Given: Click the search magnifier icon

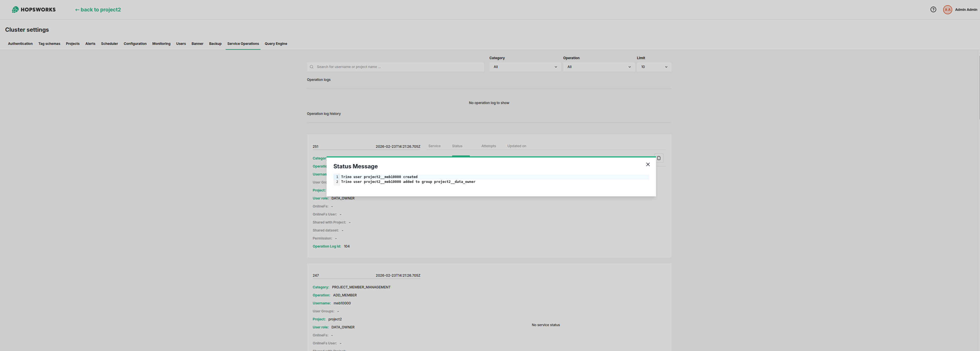Looking at the screenshot, I should pos(312,67).
